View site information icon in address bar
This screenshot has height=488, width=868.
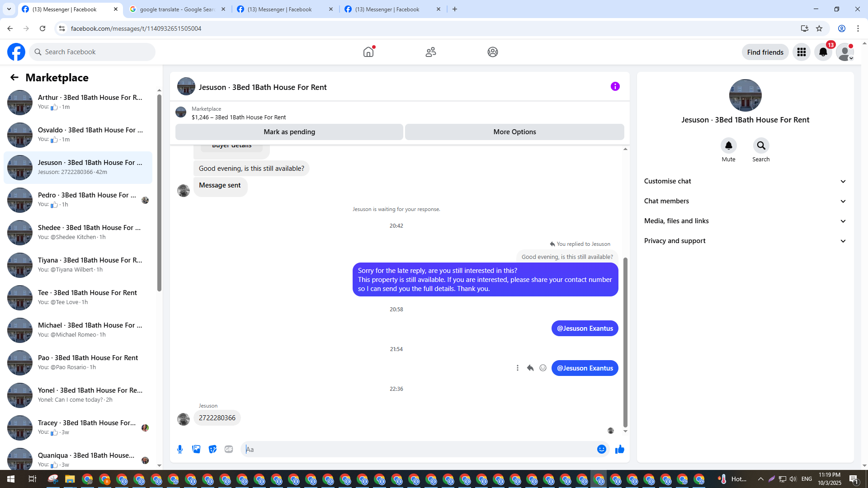tap(62, 28)
